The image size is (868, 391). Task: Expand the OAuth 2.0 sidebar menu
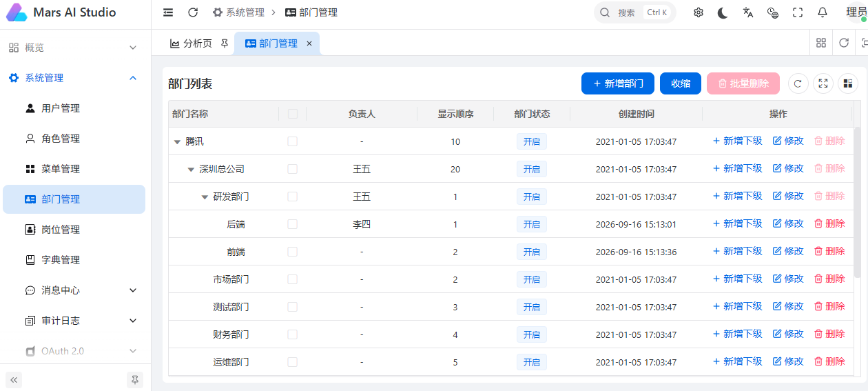pos(74,351)
